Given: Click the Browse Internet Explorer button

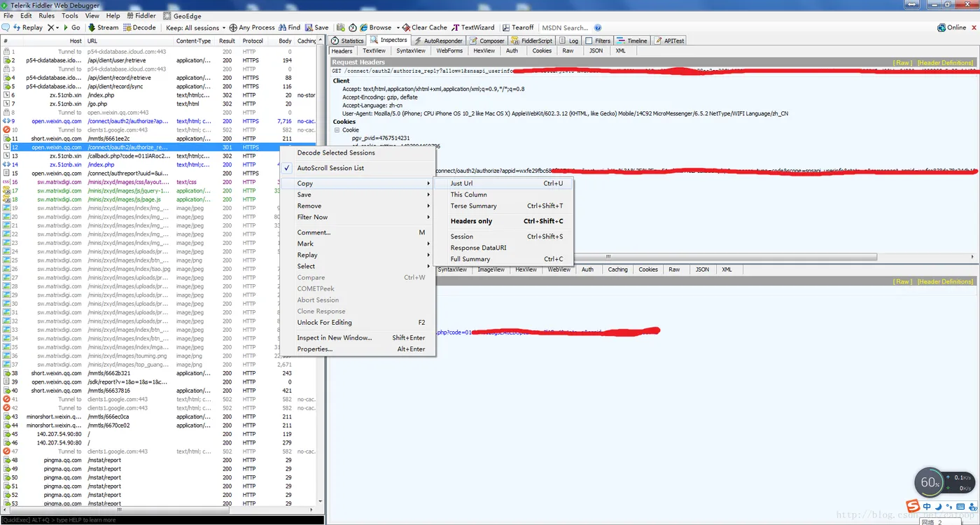Looking at the screenshot, I should (x=376, y=28).
